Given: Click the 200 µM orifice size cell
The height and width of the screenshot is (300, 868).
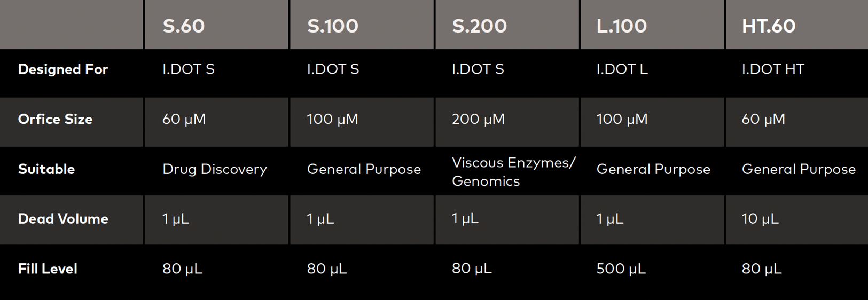Looking at the screenshot, I should (478, 119).
